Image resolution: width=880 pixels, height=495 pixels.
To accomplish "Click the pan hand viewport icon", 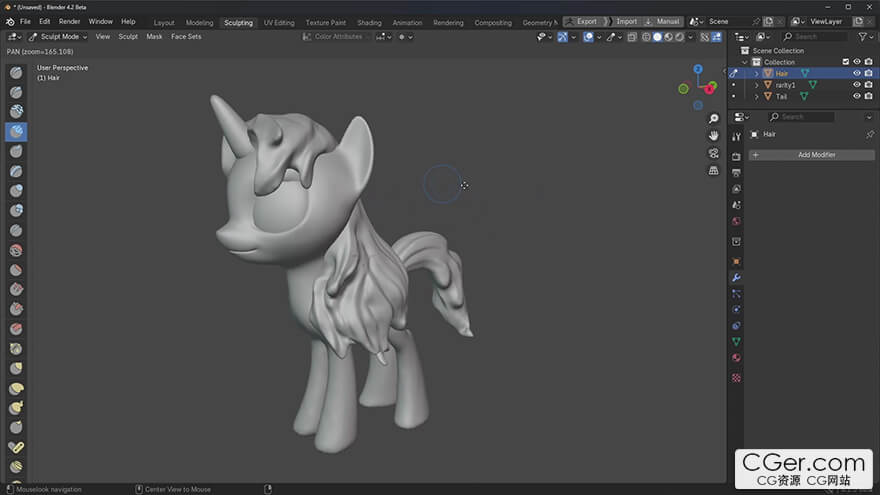I will coord(713,136).
